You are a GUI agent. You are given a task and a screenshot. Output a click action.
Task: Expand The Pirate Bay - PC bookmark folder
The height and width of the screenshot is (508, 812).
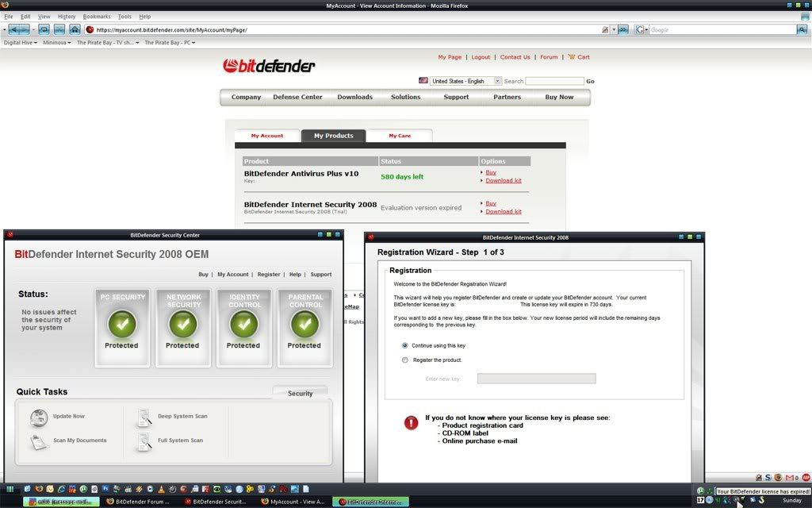pos(170,43)
